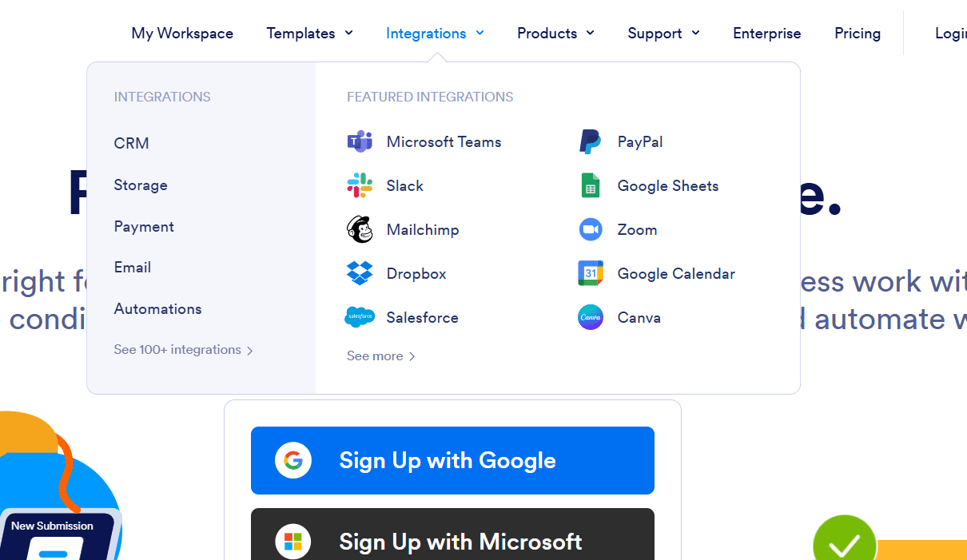Click the FEATURED INTEGRATIONS heading text
Screen dimensions: 967x560
tap(430, 97)
